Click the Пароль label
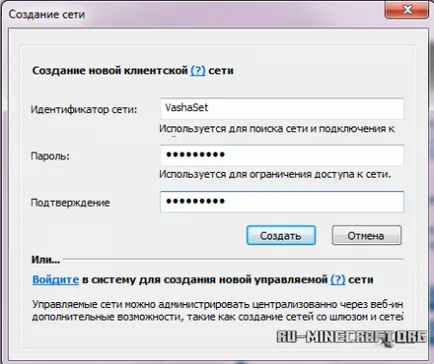 point(50,156)
